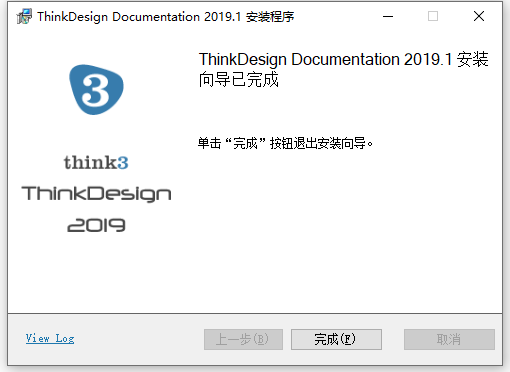Click the greyed-out 取消 cancel button
The height and width of the screenshot is (372, 510).
[x=449, y=339]
